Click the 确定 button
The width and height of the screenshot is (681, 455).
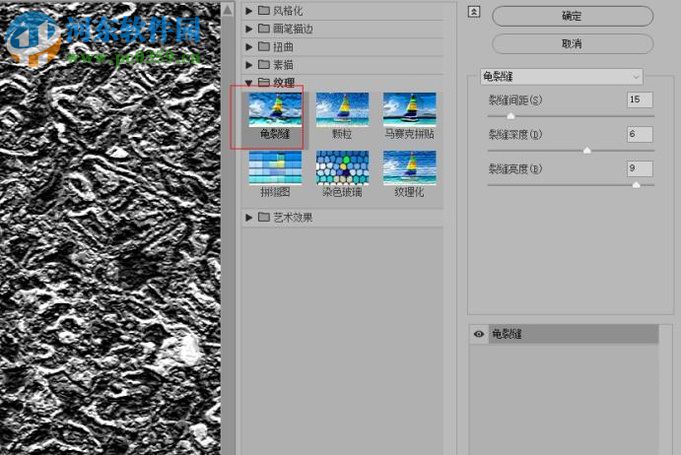[572, 16]
